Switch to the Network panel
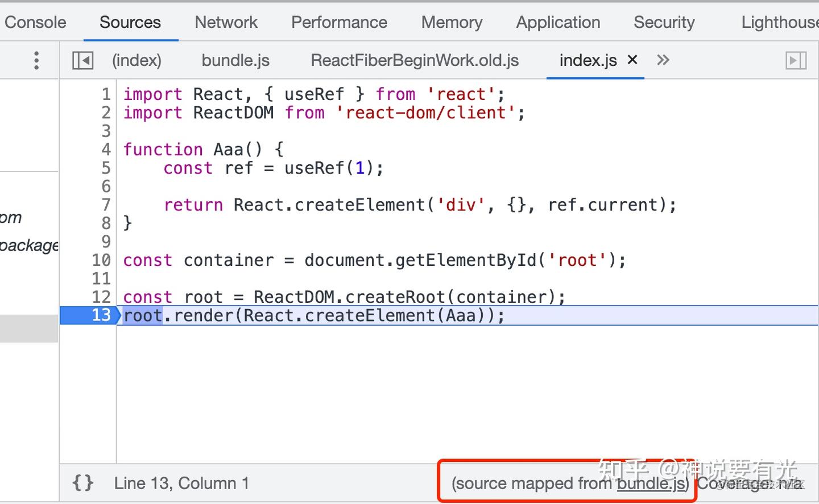Screen dimensions: 819x504 point(226,22)
